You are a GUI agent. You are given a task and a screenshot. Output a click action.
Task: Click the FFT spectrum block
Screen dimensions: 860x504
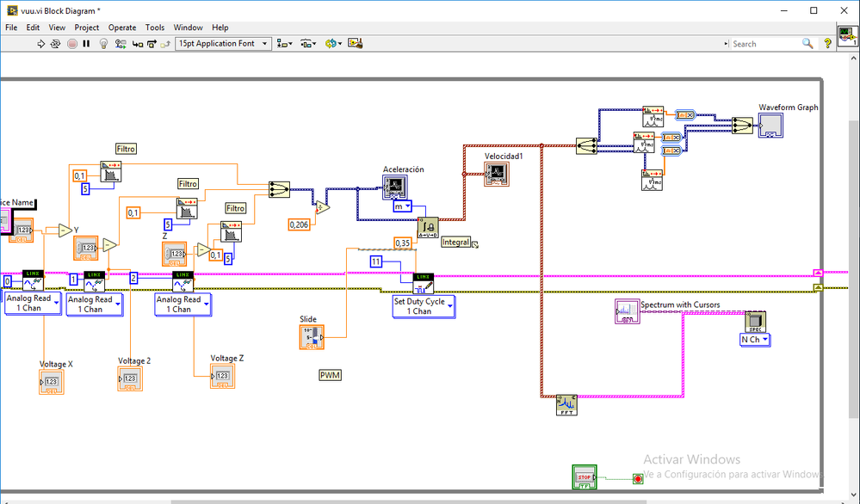tap(566, 404)
